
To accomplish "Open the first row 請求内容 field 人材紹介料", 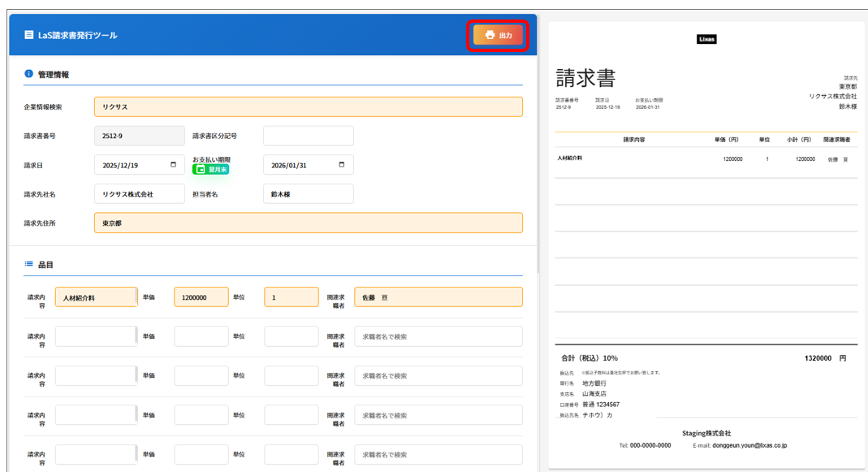I will [96, 298].
